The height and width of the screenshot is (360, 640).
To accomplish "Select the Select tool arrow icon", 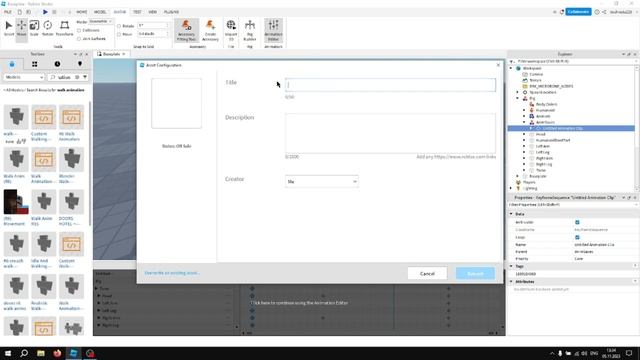I will [9, 26].
